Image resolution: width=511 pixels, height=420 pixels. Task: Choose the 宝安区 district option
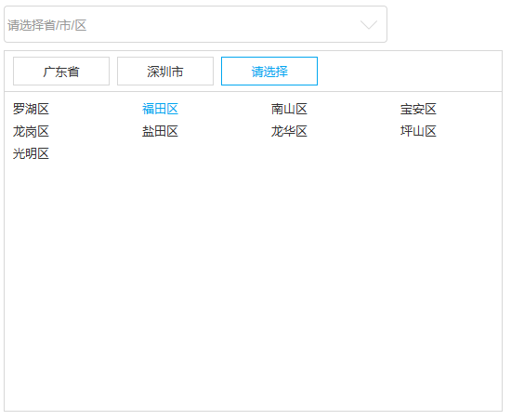click(x=418, y=109)
